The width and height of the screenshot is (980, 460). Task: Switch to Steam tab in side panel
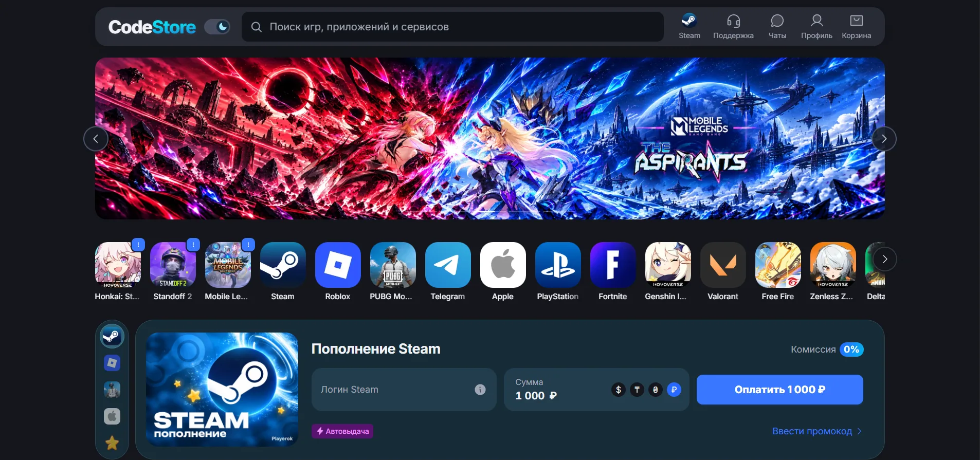click(x=112, y=336)
